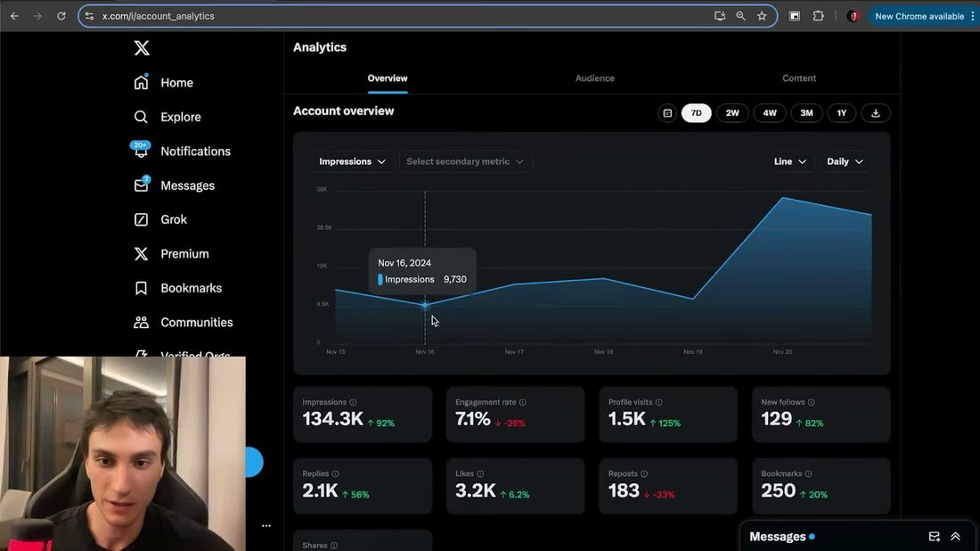Select 7D time range

(697, 113)
